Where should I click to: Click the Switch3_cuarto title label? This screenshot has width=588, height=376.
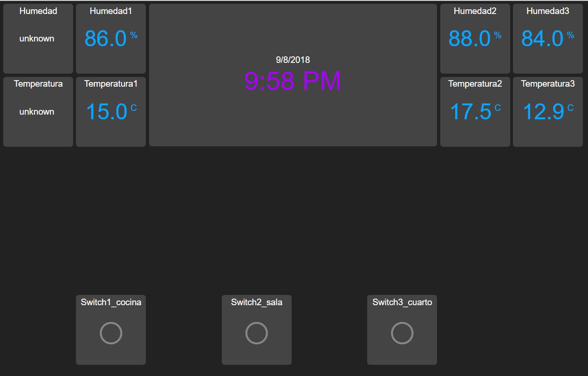[x=402, y=302]
